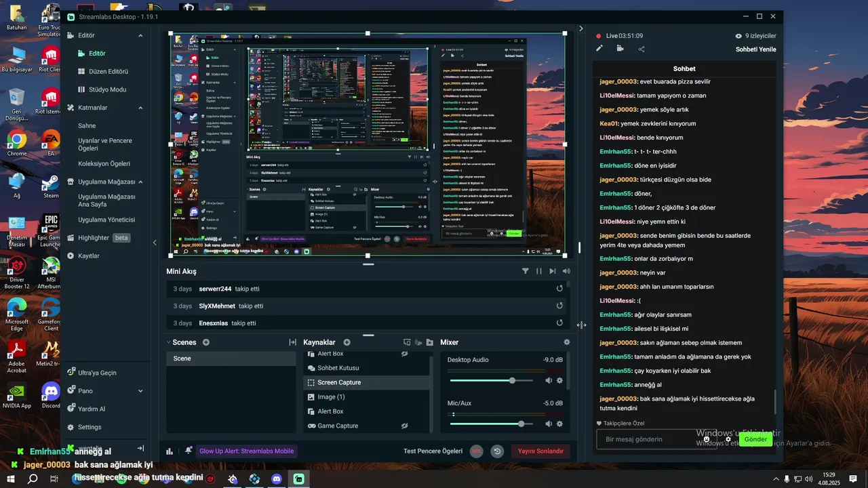This screenshot has height=488, width=868.
Task: Collapse the Katmanlar sidebar section
Action: (141, 108)
